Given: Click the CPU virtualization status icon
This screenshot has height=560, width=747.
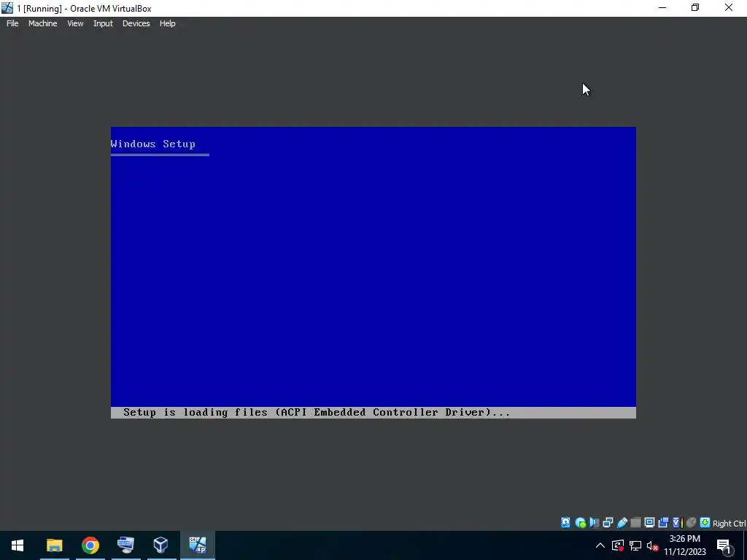Looking at the screenshot, I should click(677, 523).
